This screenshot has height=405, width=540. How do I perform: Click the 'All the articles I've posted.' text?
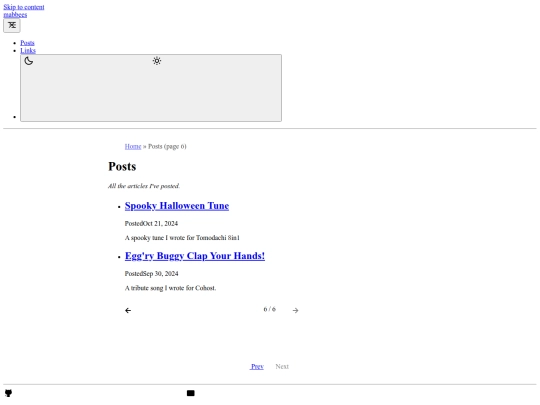pos(144,186)
